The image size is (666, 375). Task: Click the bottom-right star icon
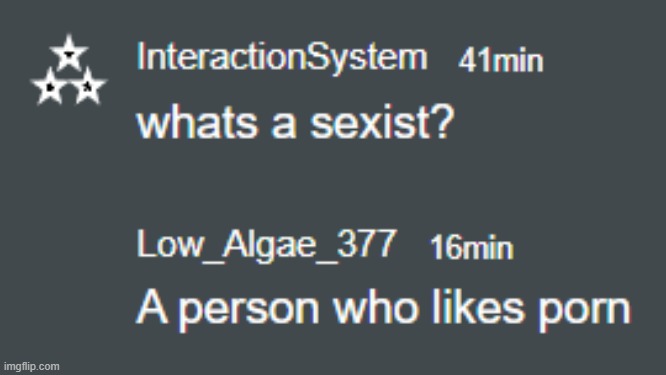[x=88, y=86]
